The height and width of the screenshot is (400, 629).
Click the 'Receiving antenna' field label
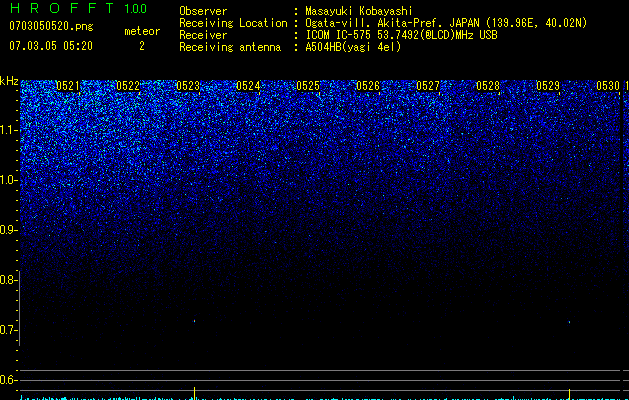tap(230, 47)
